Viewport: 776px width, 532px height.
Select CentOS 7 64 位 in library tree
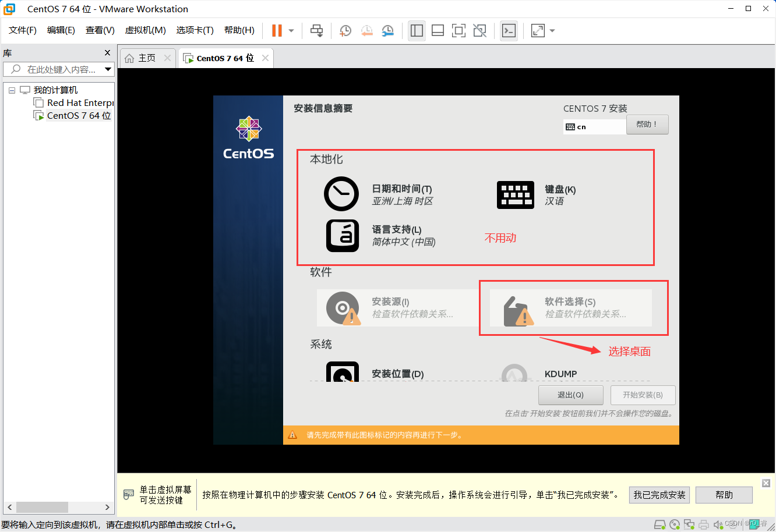(79, 116)
